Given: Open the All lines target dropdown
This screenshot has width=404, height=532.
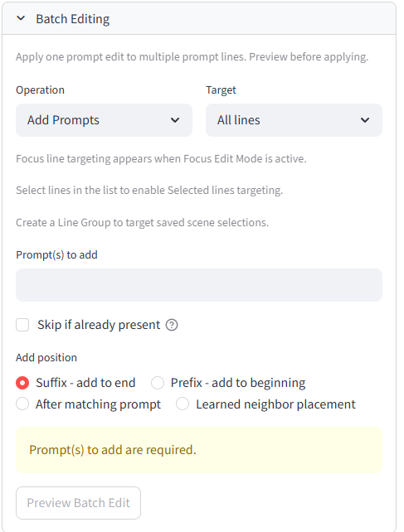Looking at the screenshot, I should pos(294,120).
